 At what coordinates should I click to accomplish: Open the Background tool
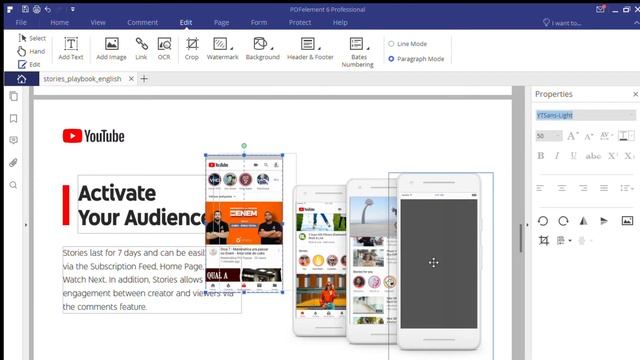click(x=262, y=49)
